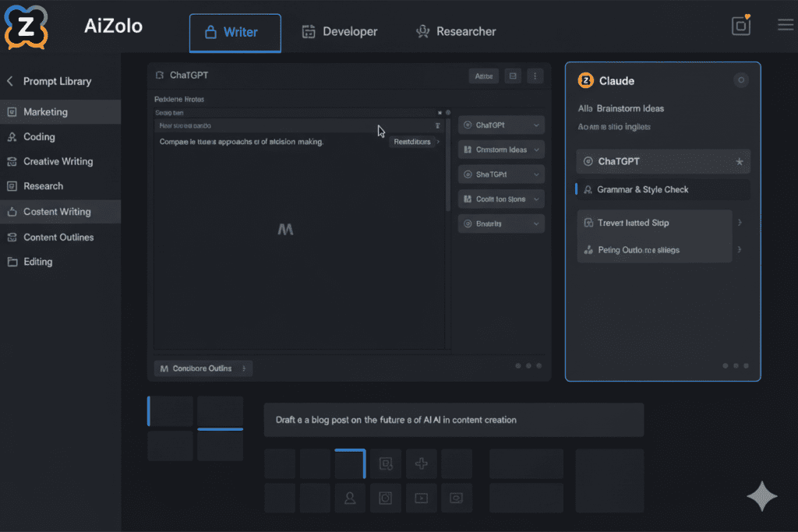
Task: Click the notification square icon in the header
Action: (741, 26)
